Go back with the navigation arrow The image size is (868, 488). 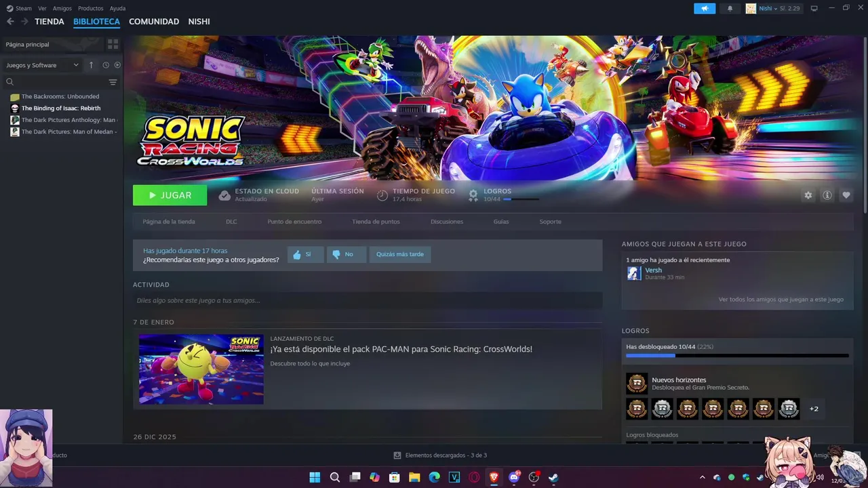pos(10,22)
